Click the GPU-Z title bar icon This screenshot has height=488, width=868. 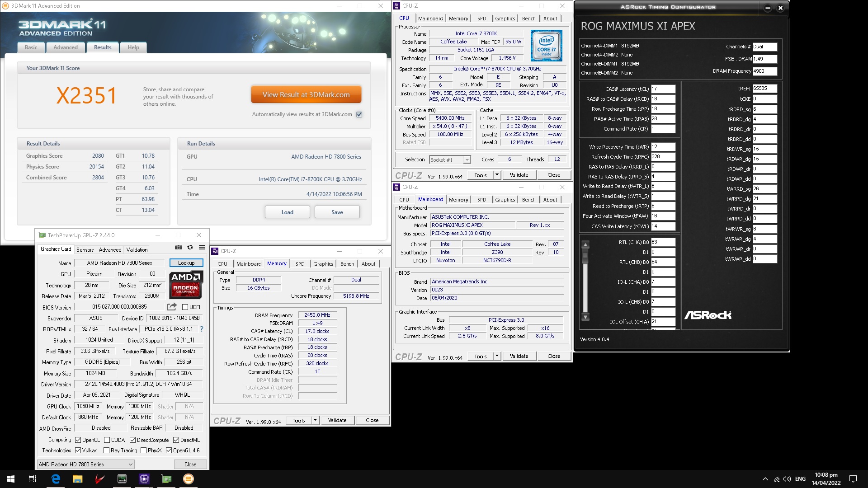click(x=42, y=235)
